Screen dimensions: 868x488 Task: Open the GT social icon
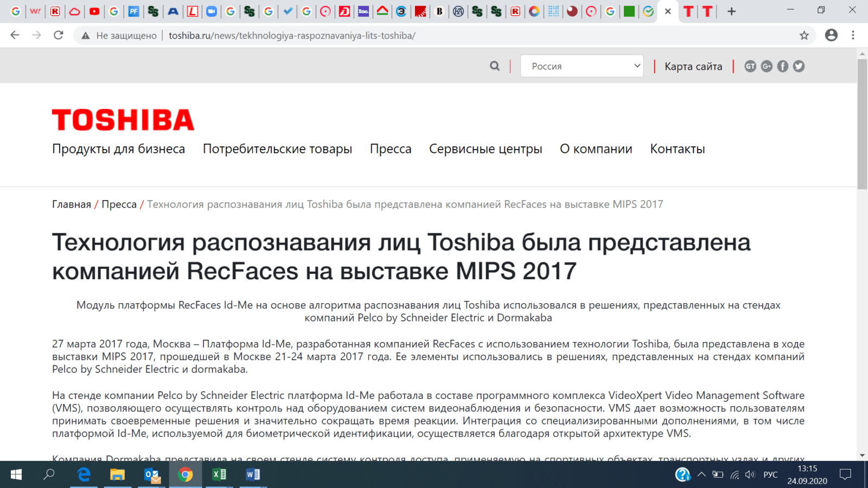point(750,66)
